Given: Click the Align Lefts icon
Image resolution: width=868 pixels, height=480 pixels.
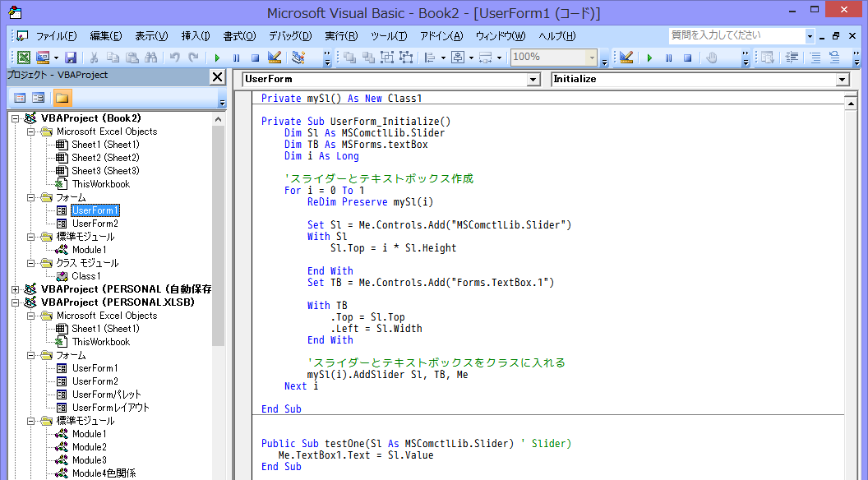Looking at the screenshot, I should click(430, 57).
